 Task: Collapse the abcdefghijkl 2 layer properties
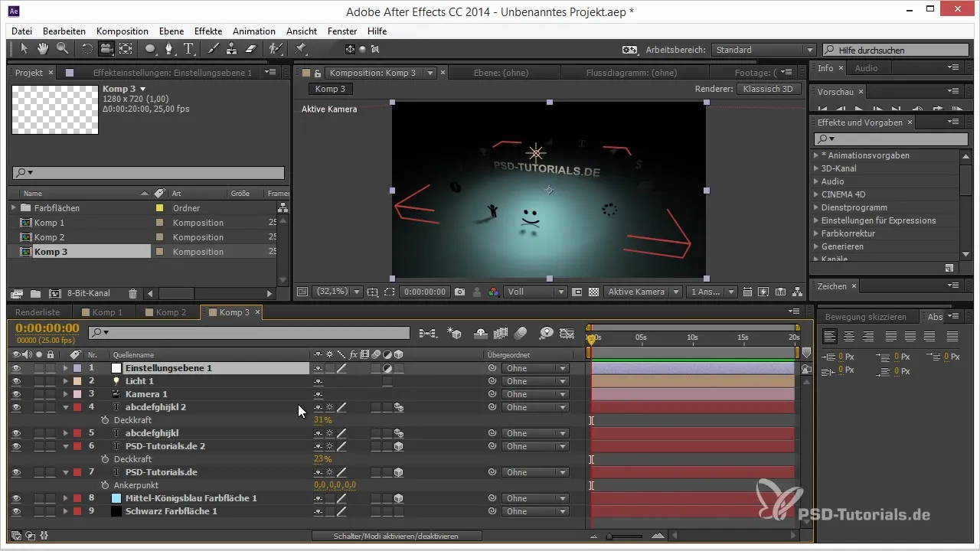click(66, 407)
